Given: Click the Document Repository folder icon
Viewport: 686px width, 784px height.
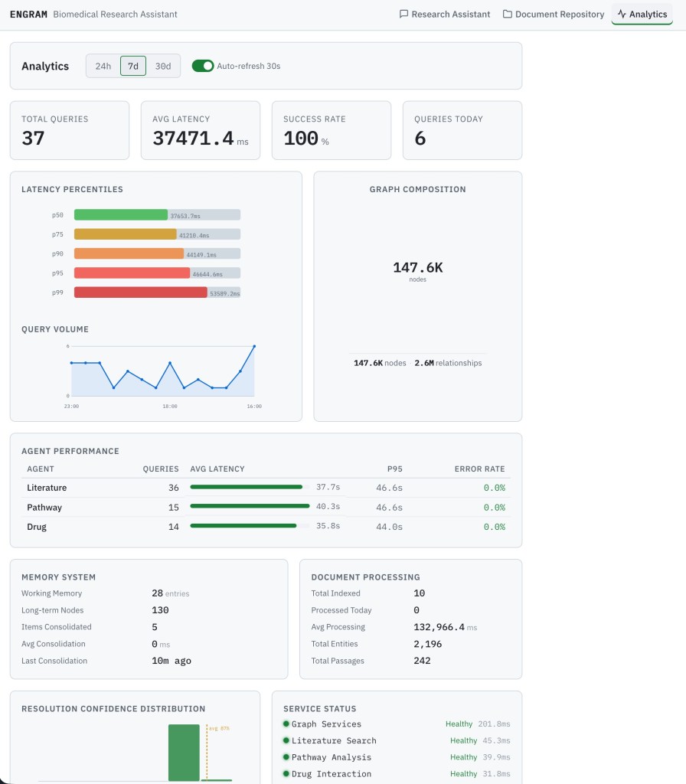Looking at the screenshot, I should coord(508,15).
